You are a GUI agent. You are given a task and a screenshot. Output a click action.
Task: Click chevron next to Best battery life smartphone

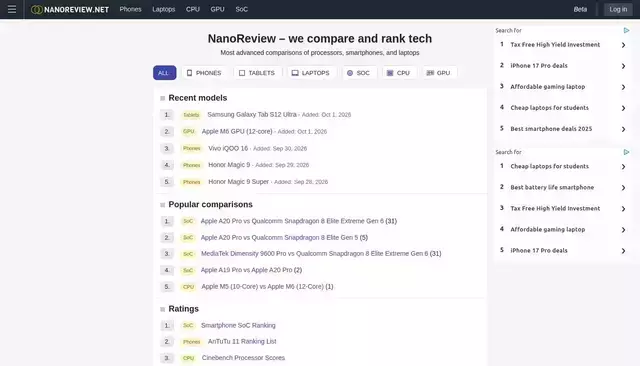tap(623, 188)
